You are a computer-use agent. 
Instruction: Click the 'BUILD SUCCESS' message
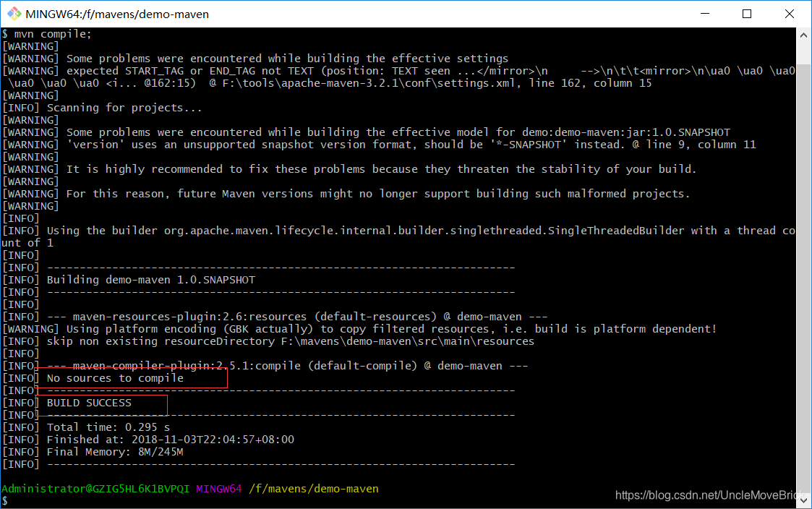[x=89, y=403]
